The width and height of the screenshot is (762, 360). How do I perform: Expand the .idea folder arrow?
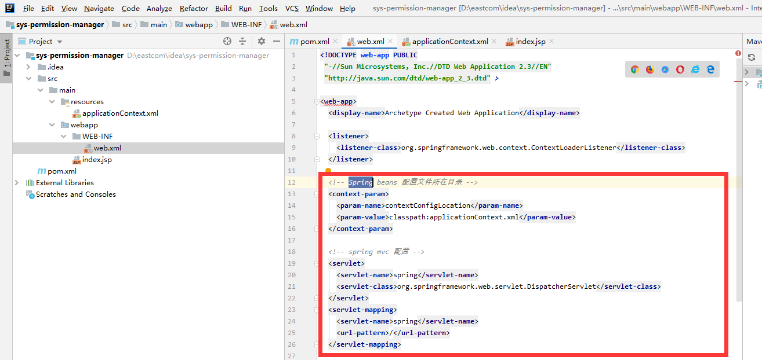(x=29, y=67)
